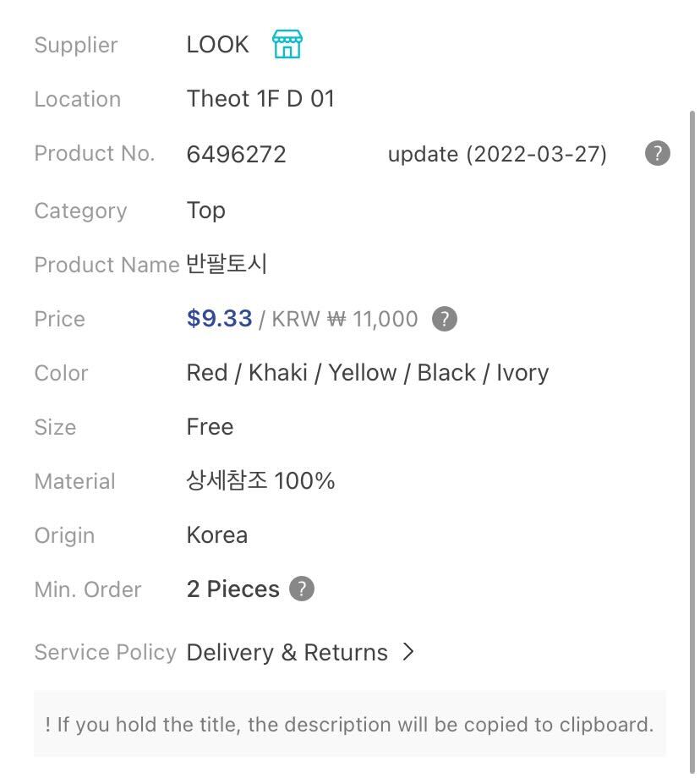Click the Korea origin value

click(x=216, y=535)
